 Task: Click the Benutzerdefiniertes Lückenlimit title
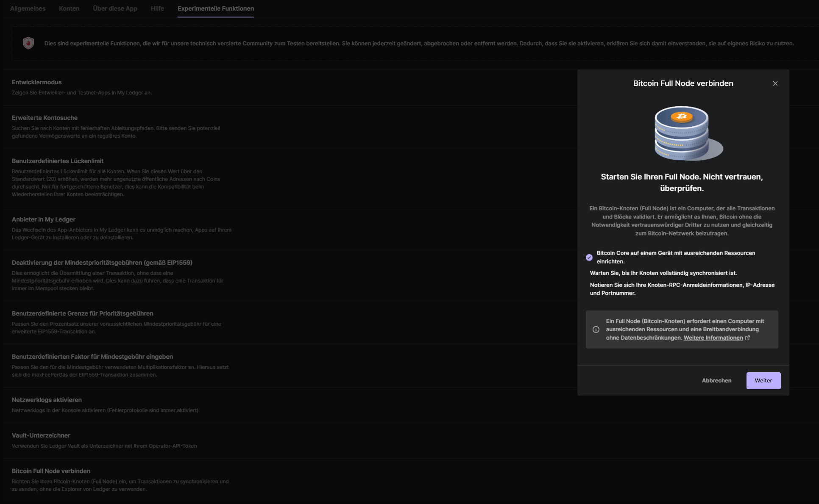click(58, 161)
